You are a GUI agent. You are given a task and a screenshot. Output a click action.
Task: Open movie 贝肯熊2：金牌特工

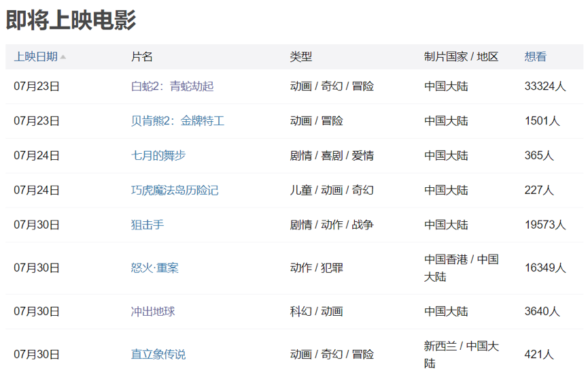click(x=177, y=121)
